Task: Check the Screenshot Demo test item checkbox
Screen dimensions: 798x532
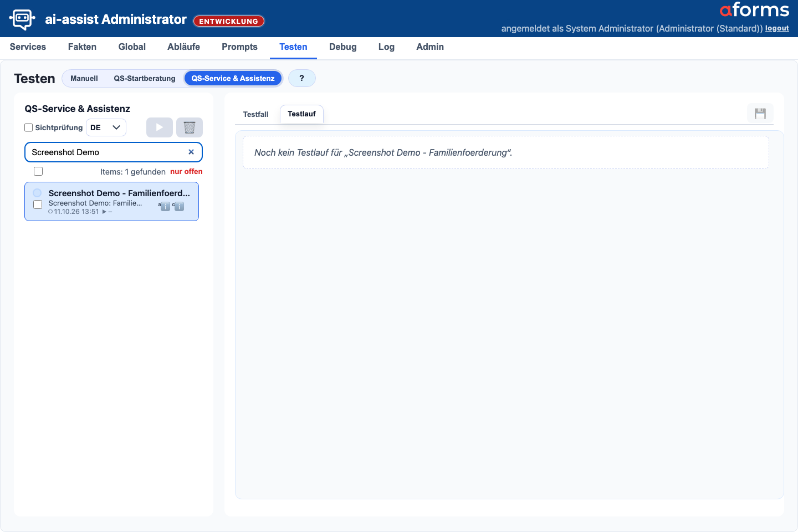Action: click(x=38, y=204)
